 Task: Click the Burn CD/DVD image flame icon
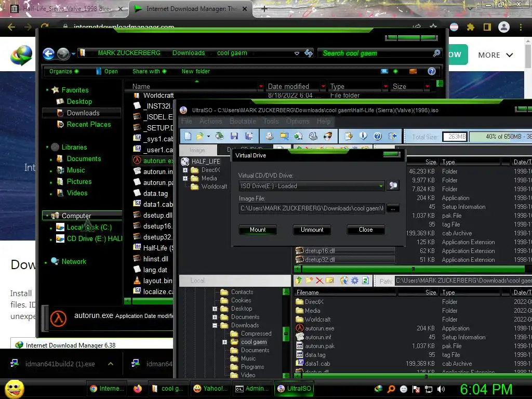[328, 137]
